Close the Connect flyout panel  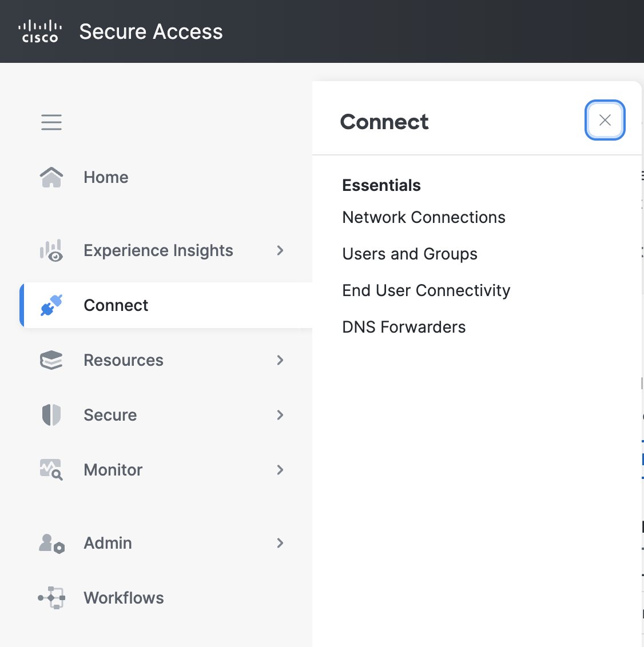pos(605,120)
